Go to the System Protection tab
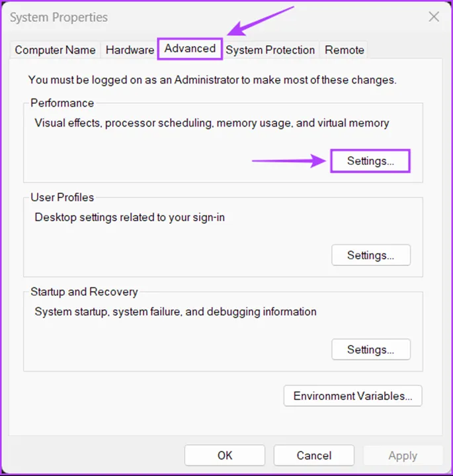Viewport: 453px width, 476px height. click(270, 50)
